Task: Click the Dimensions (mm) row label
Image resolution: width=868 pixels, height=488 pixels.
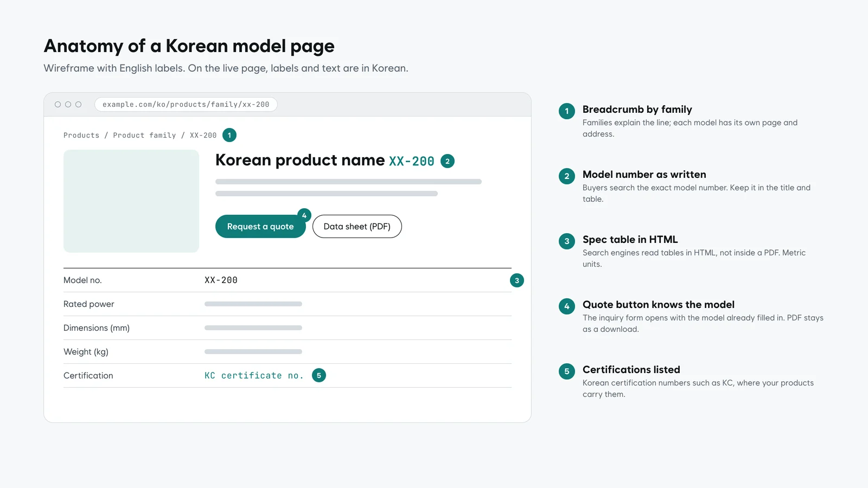Action: click(x=97, y=328)
